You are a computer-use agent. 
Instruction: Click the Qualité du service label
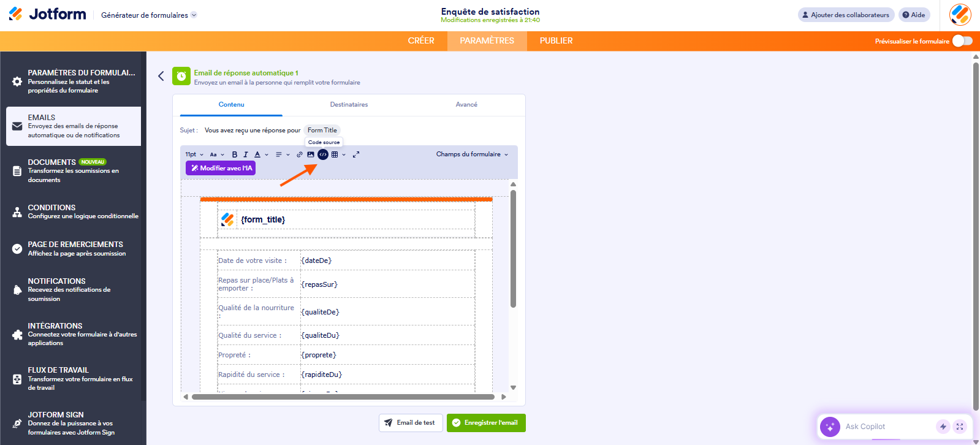tap(249, 335)
